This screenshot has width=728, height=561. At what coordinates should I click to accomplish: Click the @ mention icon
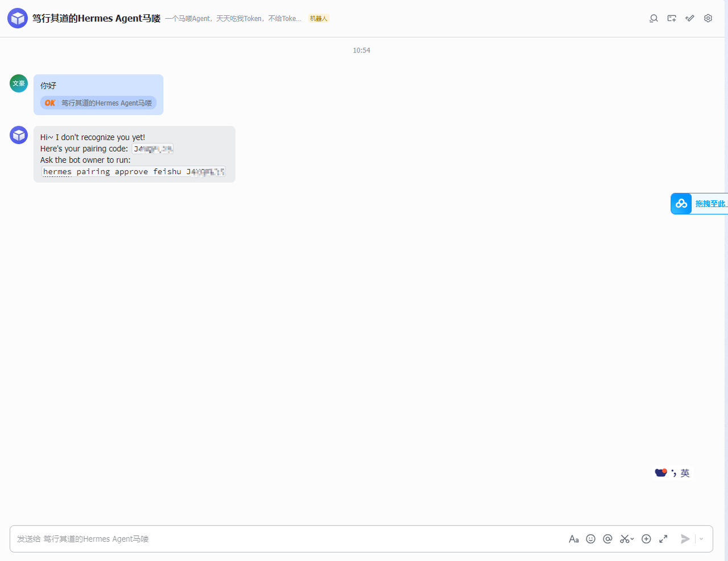607,539
